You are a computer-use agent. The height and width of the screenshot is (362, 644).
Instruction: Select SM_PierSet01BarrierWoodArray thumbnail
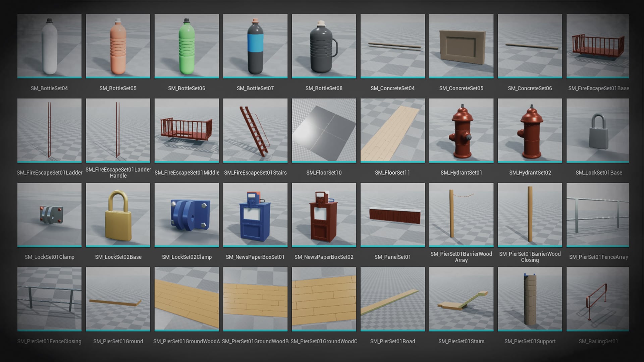[x=461, y=215]
